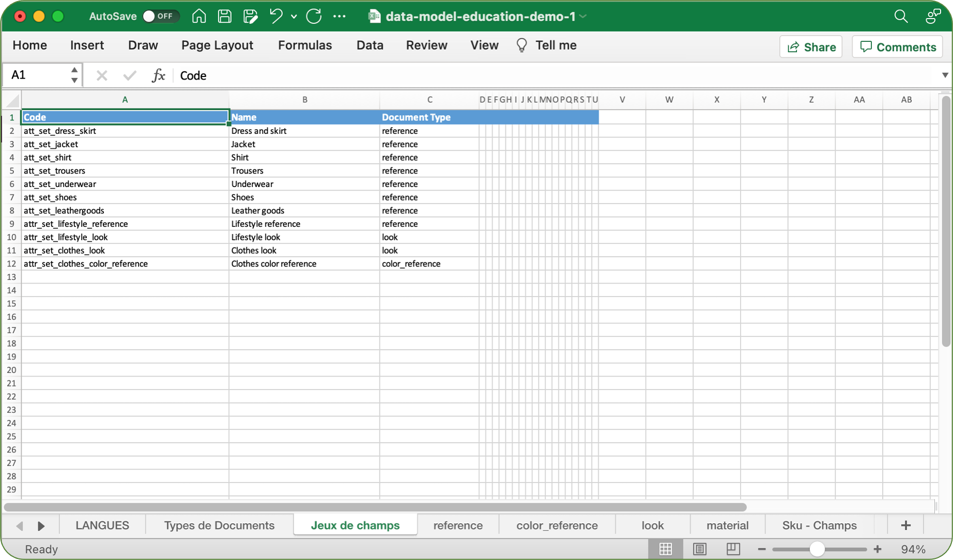This screenshot has height=560, width=953.
Task: Click the Redo/Repeat icon
Action: click(x=314, y=17)
